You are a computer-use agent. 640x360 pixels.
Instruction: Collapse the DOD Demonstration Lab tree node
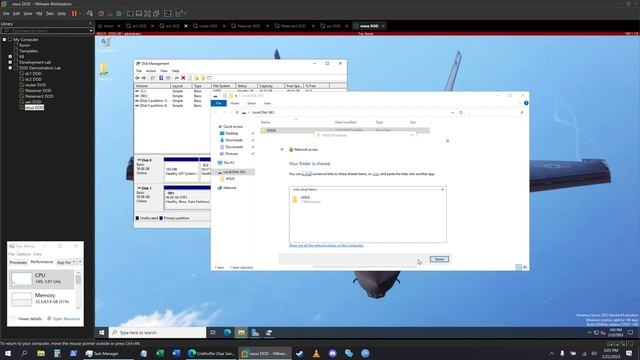point(10,68)
